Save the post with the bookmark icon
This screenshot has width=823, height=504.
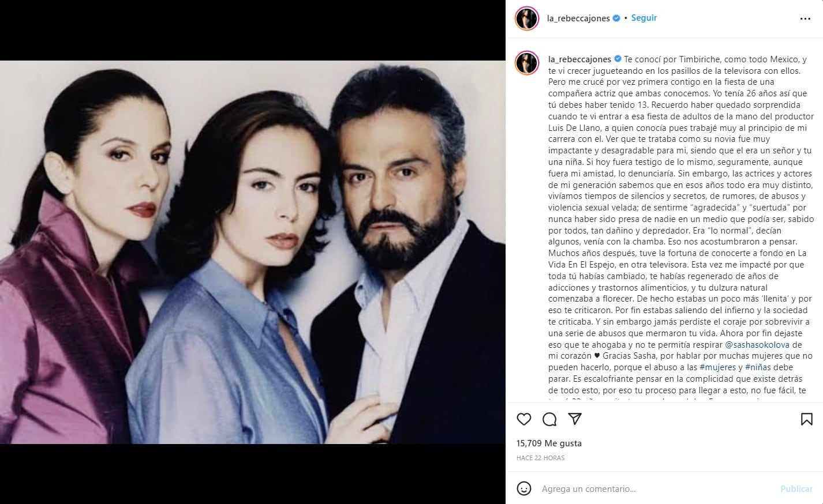[806, 419]
